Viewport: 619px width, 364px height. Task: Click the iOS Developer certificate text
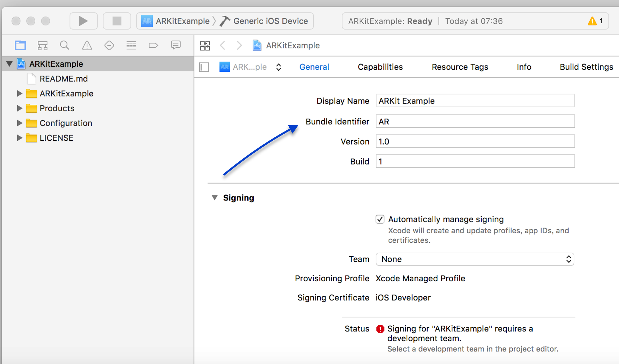(x=403, y=298)
